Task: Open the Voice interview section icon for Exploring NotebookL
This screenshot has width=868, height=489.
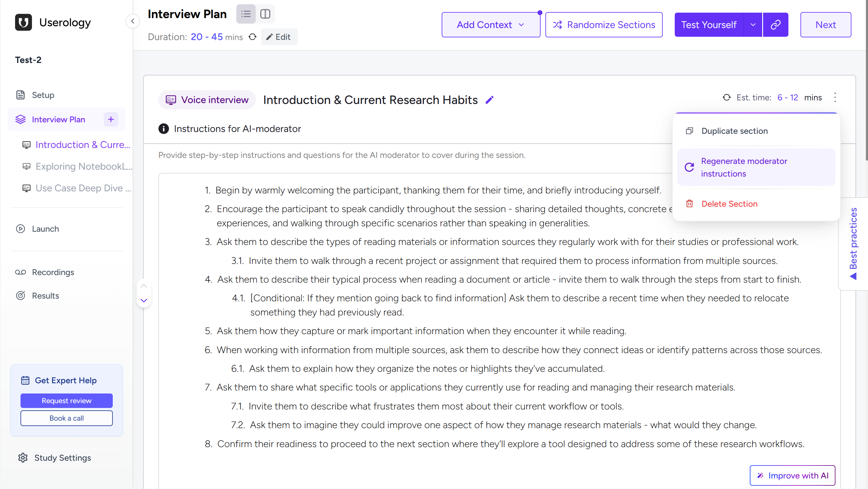Action: (26, 166)
